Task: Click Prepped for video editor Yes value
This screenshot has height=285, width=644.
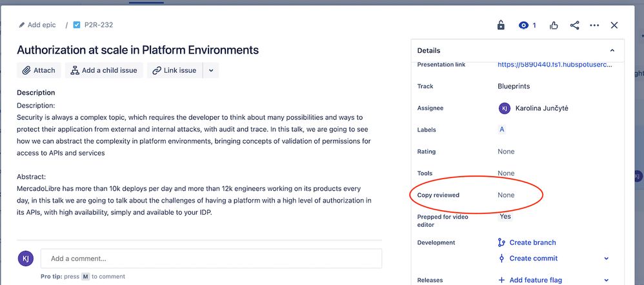Action: (x=505, y=217)
